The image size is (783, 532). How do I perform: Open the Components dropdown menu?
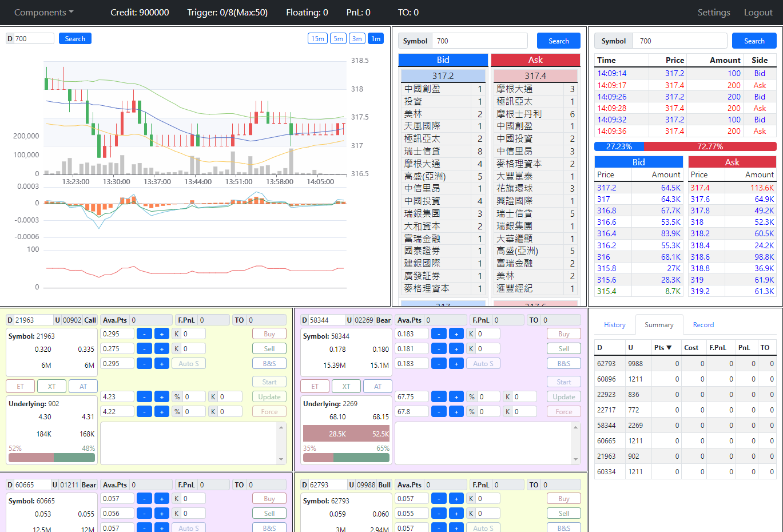[44, 13]
